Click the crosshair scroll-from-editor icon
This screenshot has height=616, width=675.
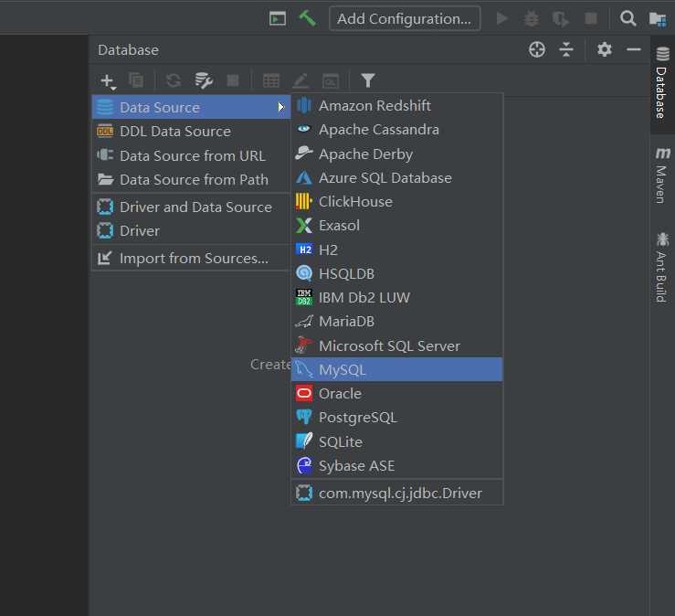pyautogui.click(x=537, y=49)
